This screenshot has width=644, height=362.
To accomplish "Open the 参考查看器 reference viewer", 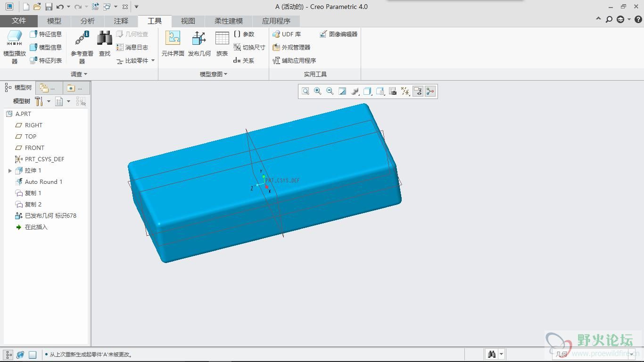I will 82,47.
